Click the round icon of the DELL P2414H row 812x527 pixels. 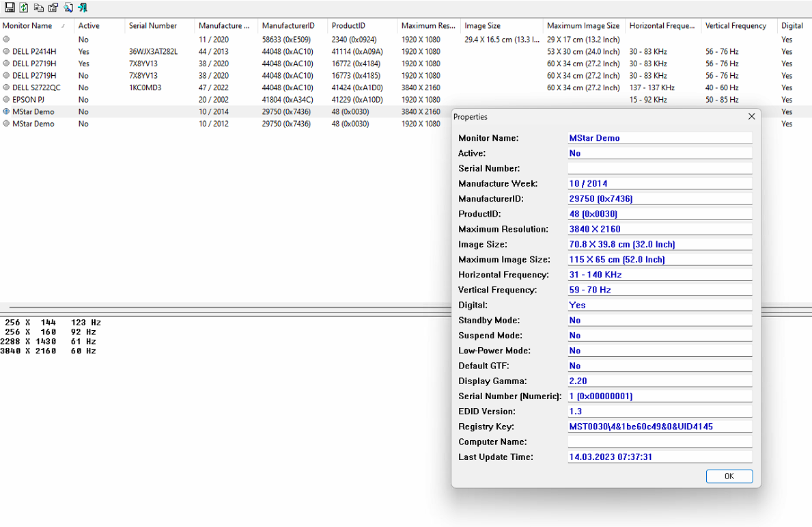point(6,51)
